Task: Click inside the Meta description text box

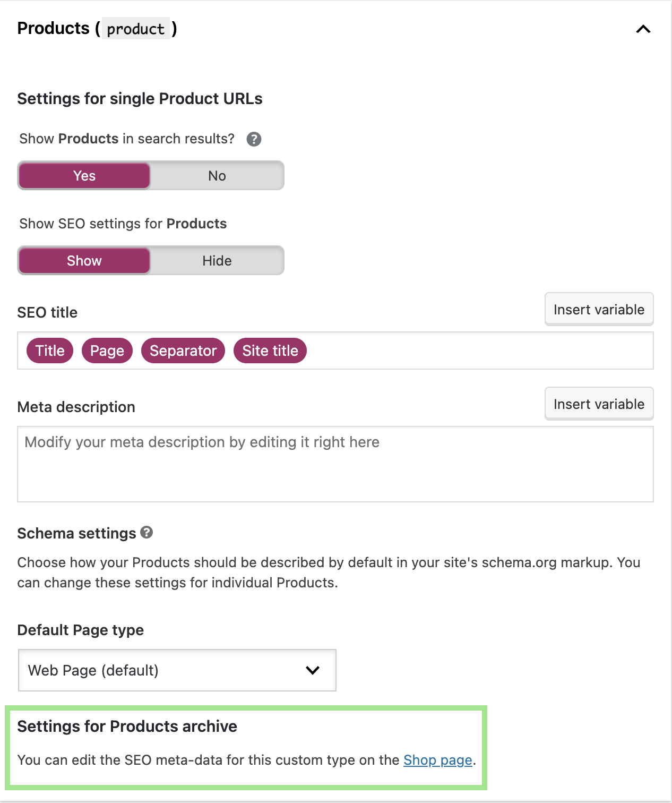Action: point(335,464)
